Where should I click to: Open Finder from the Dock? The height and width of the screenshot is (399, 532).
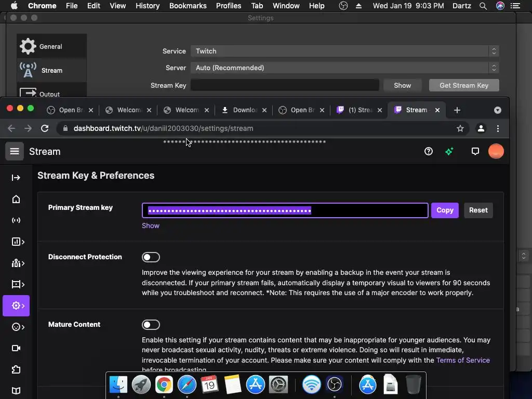pyautogui.click(x=118, y=385)
